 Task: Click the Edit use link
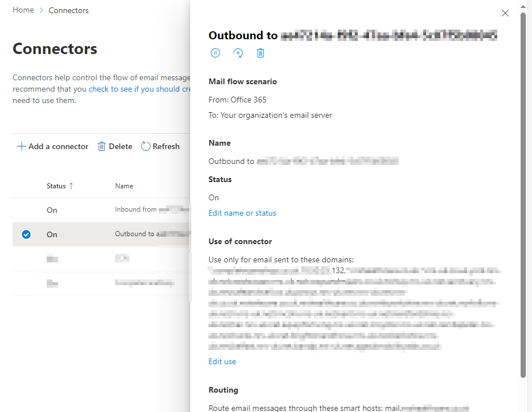tap(222, 361)
